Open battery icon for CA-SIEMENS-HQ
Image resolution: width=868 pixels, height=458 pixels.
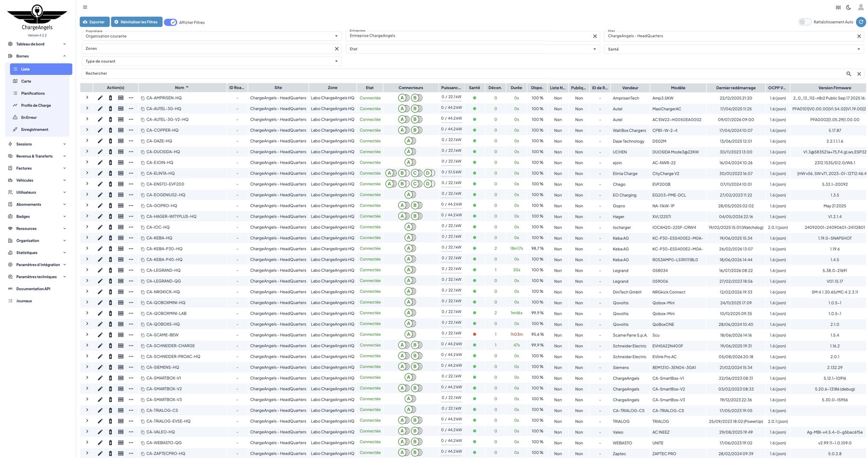point(110,367)
